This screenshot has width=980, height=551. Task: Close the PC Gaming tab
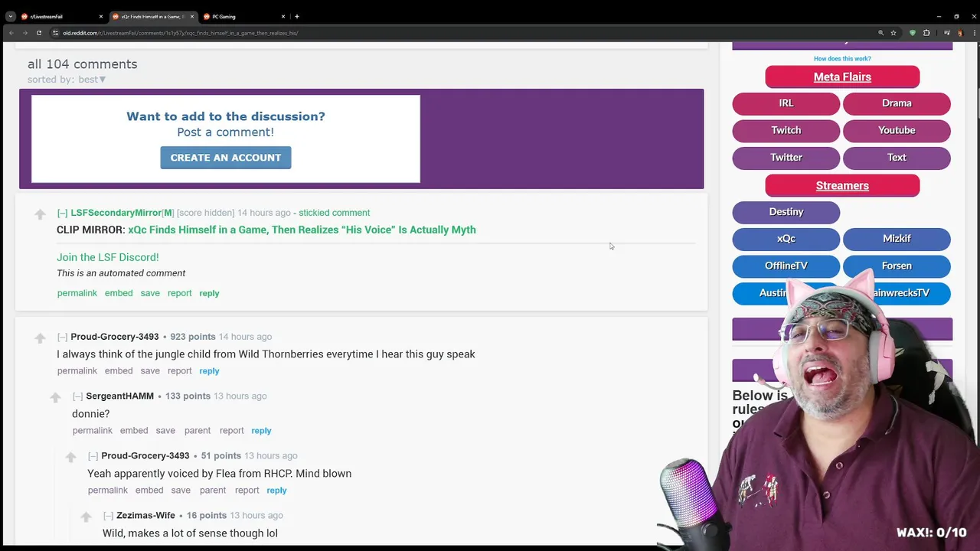pyautogui.click(x=283, y=16)
